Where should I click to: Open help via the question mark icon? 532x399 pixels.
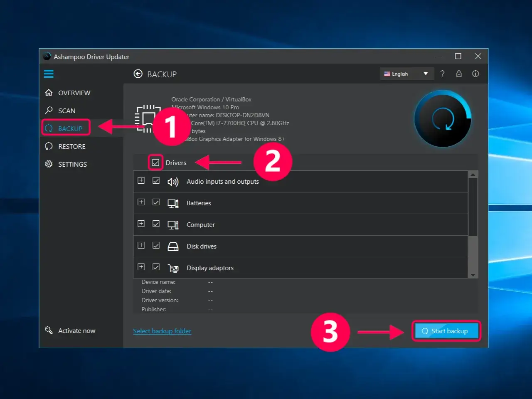tap(442, 74)
